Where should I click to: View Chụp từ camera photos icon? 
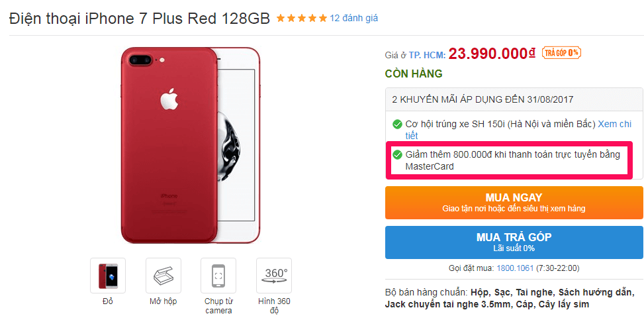218,276
